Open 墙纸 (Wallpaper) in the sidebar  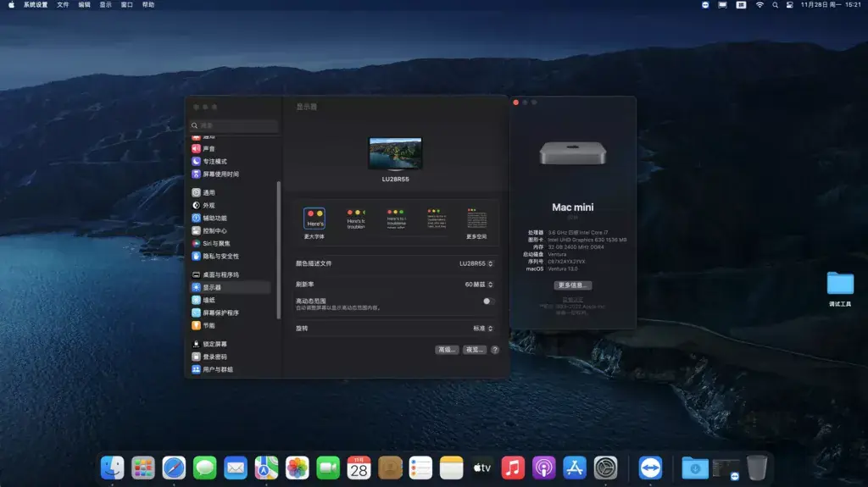pos(231,300)
